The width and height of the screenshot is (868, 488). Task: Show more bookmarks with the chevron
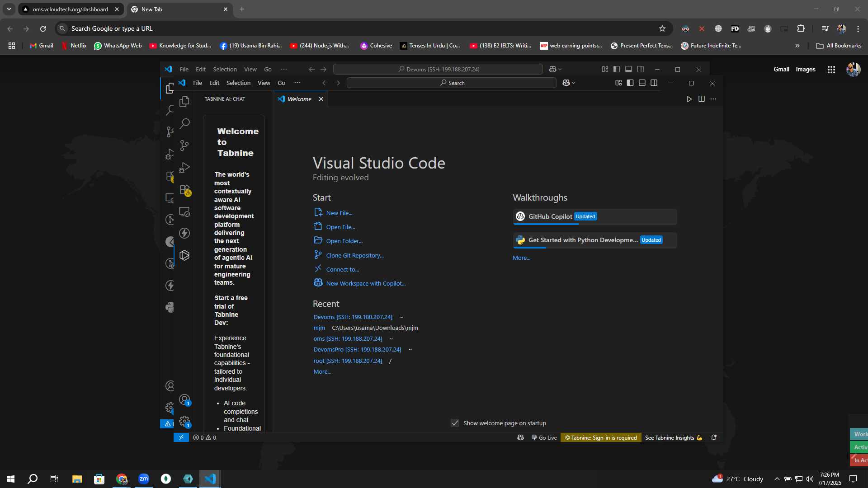click(x=797, y=46)
